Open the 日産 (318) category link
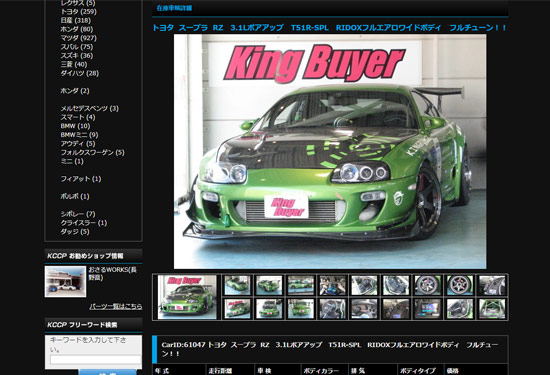The width and height of the screenshot is (550, 375). [x=75, y=20]
